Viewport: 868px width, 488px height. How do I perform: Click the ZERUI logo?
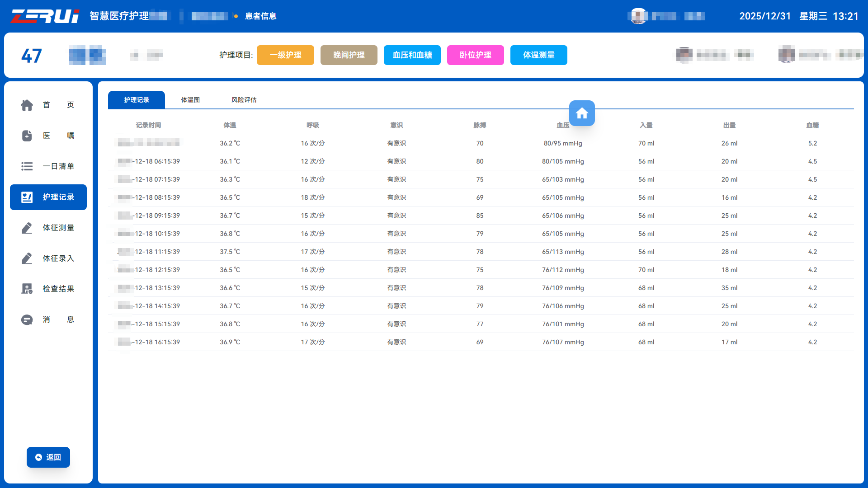(x=45, y=16)
